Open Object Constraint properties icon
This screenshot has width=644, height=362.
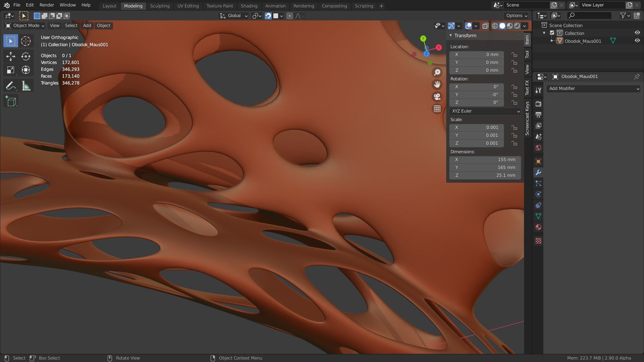(538, 205)
